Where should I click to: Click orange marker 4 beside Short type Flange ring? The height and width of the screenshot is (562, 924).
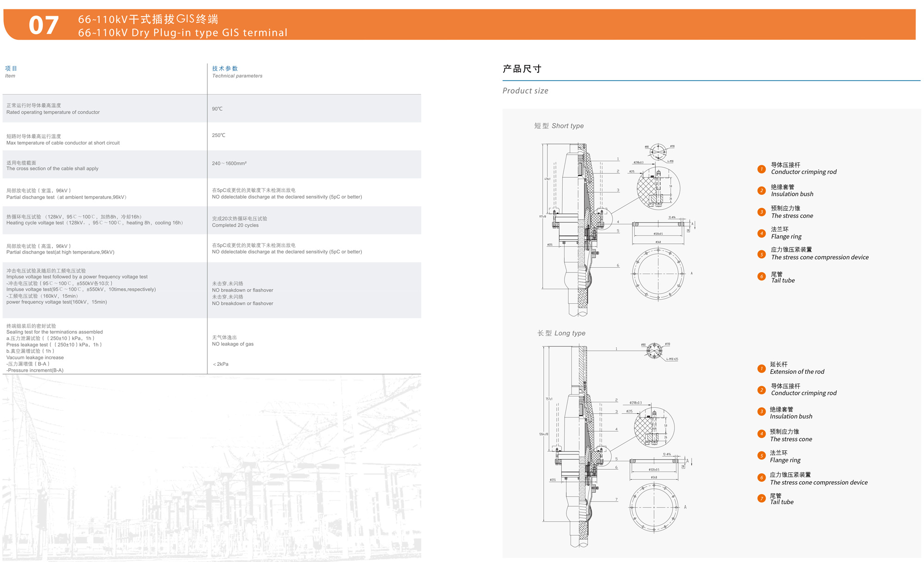pyautogui.click(x=761, y=233)
